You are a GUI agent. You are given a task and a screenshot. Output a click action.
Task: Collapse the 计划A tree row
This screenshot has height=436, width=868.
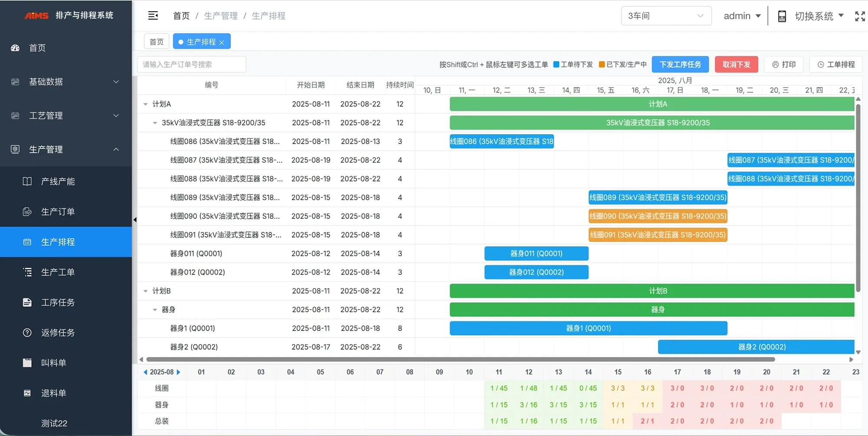[x=145, y=104]
